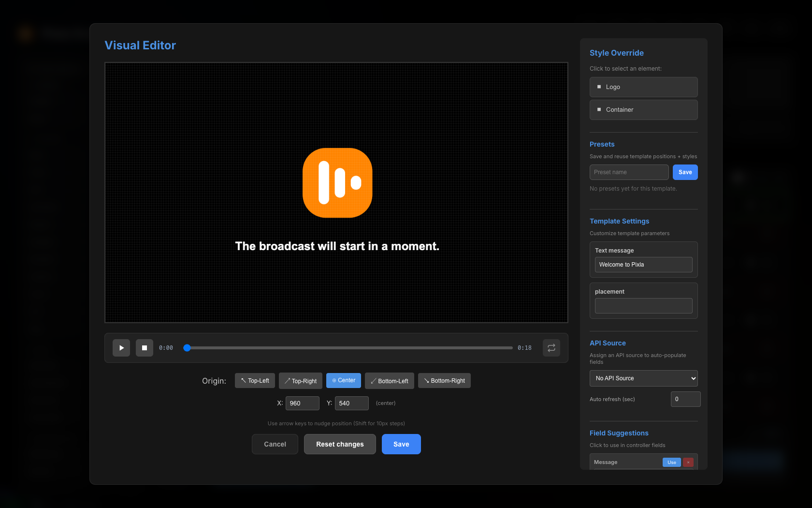The width and height of the screenshot is (812, 508).
Task: Click the Style Override heading
Action: coord(617,53)
